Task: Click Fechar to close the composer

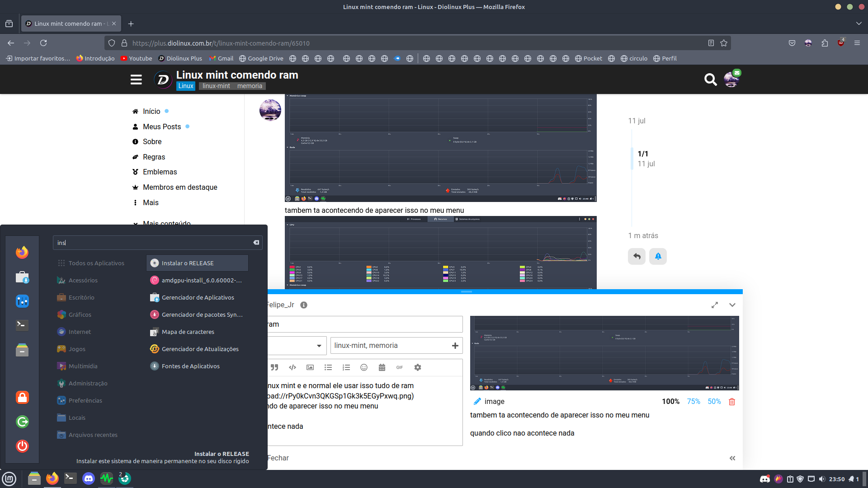Action: point(278,458)
